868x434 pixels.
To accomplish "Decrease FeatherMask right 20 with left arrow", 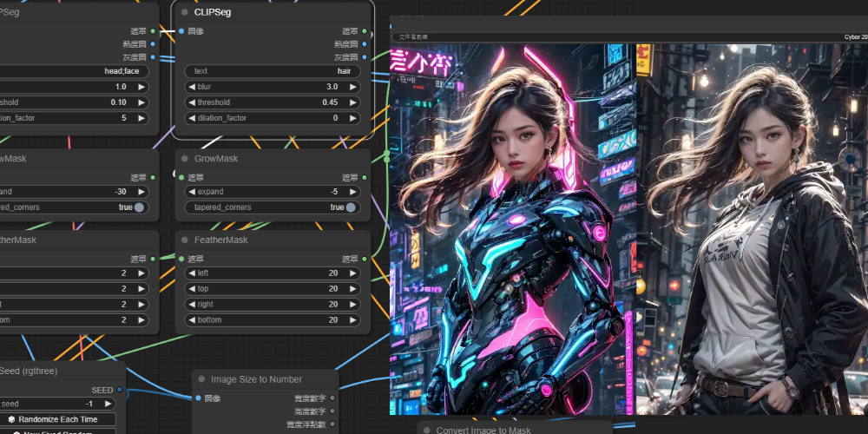I will (x=192, y=304).
